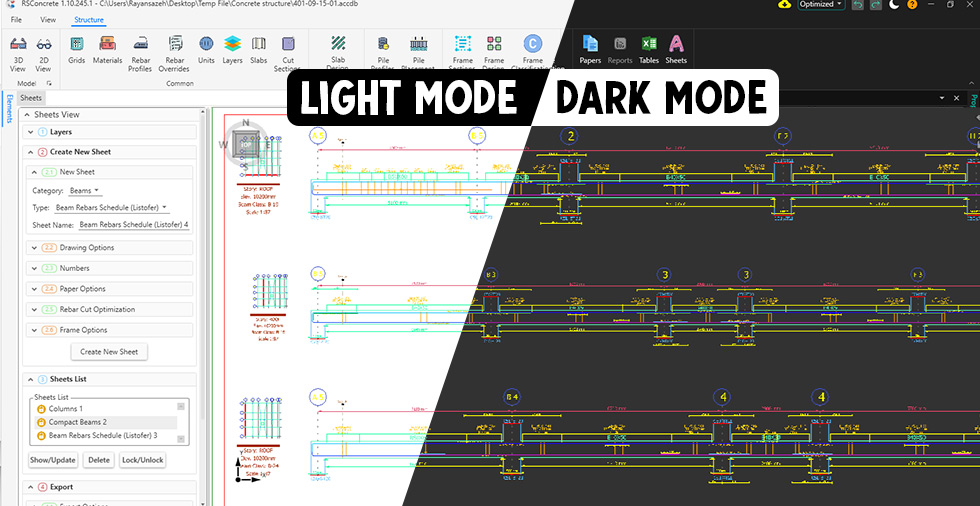Select the Sheets document tab
This screenshot has height=506, width=980.
pyautogui.click(x=31, y=97)
